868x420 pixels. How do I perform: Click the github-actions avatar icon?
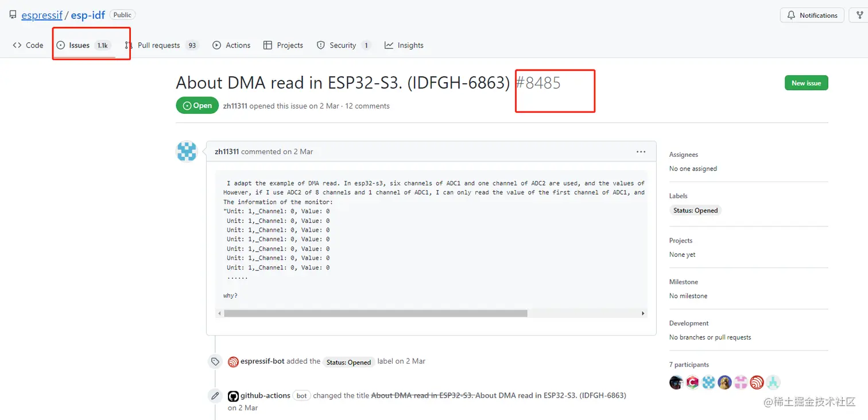pyautogui.click(x=233, y=396)
